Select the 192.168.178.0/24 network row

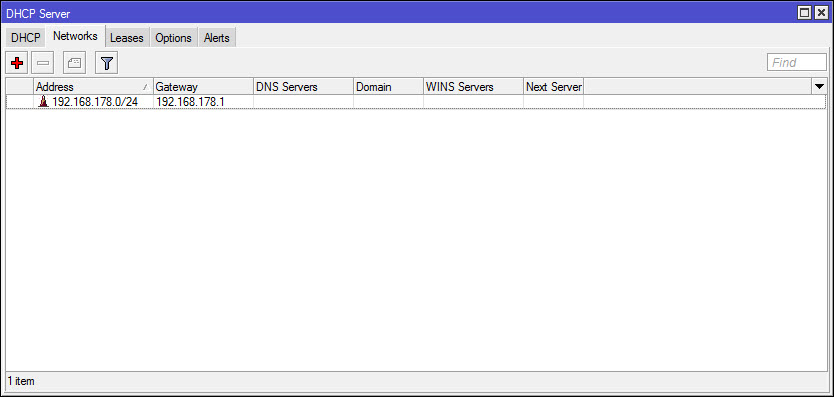tap(416, 102)
